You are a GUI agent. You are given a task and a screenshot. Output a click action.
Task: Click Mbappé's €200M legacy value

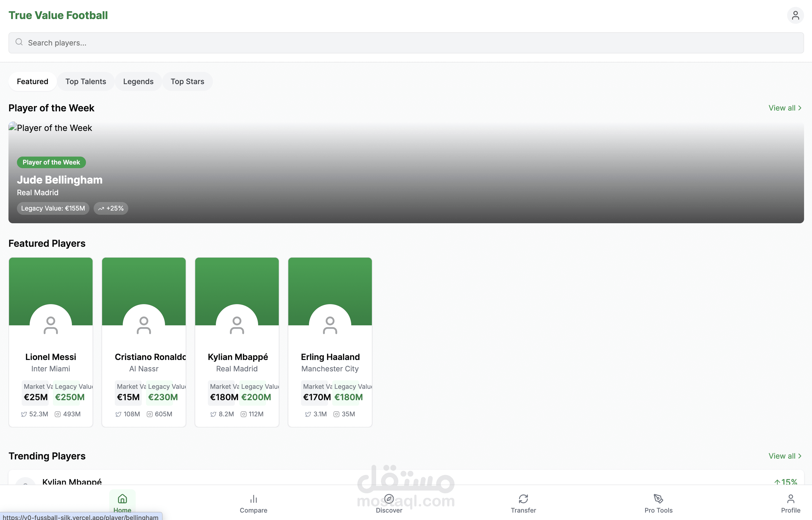(x=256, y=397)
